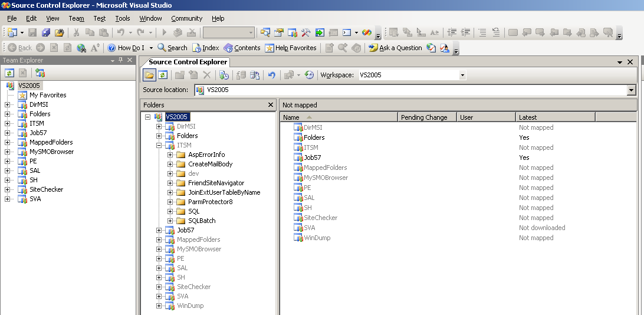Image resolution: width=644 pixels, height=315 pixels.
Task: Open the How Do I dropdown arrow
Action: pos(151,48)
